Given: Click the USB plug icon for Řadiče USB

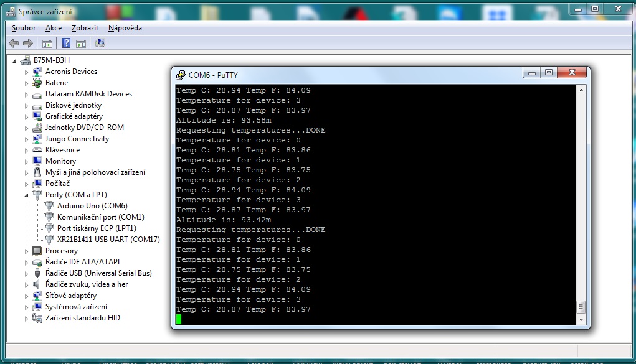Looking at the screenshot, I should coord(37,273).
